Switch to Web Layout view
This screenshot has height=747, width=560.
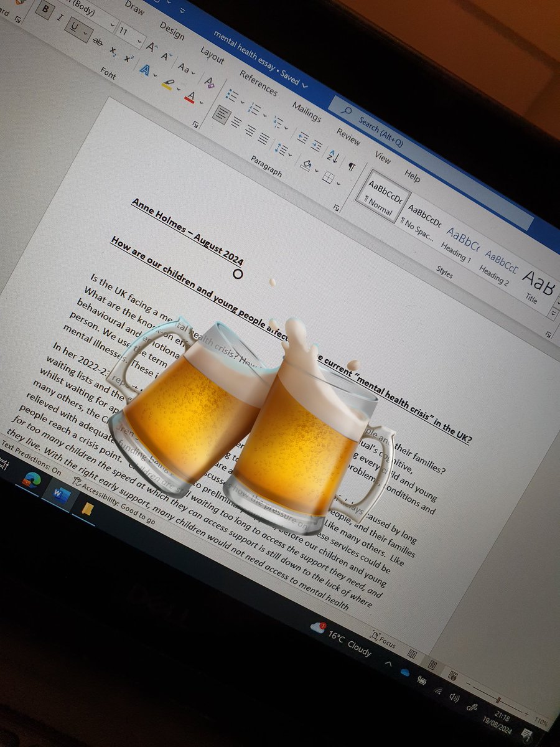pos(453,677)
